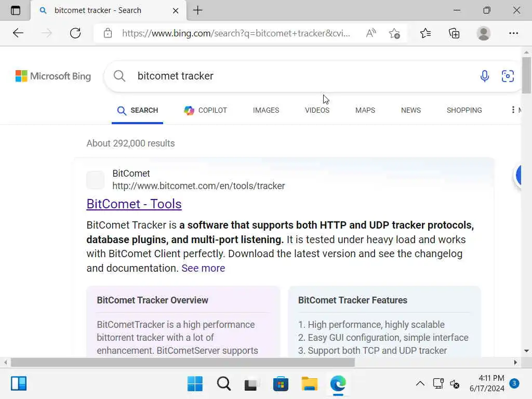Screen dimensions: 532x399
Task: Go back to previous page
Action: click(18, 33)
